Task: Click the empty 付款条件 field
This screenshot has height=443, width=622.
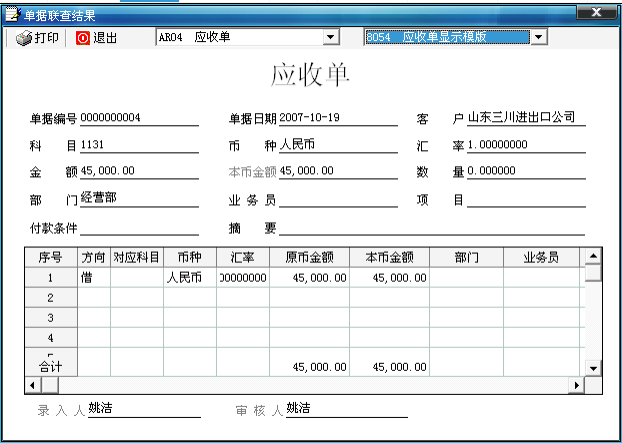Action: point(139,228)
